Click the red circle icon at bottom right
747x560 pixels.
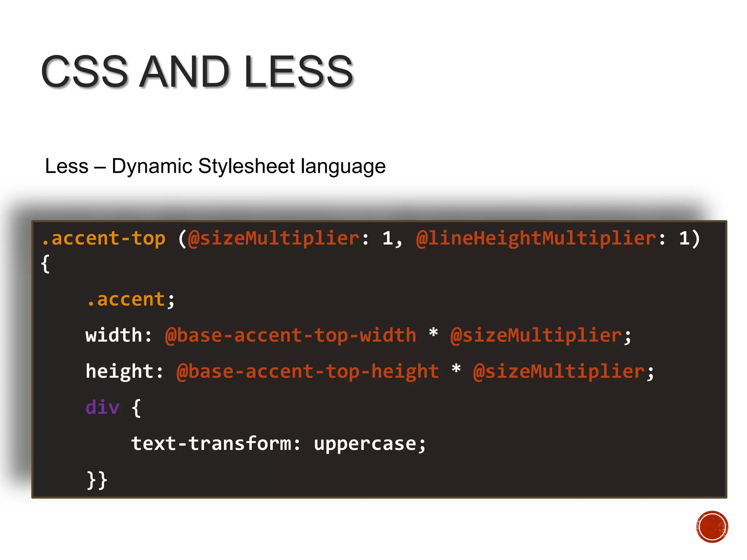click(x=712, y=526)
